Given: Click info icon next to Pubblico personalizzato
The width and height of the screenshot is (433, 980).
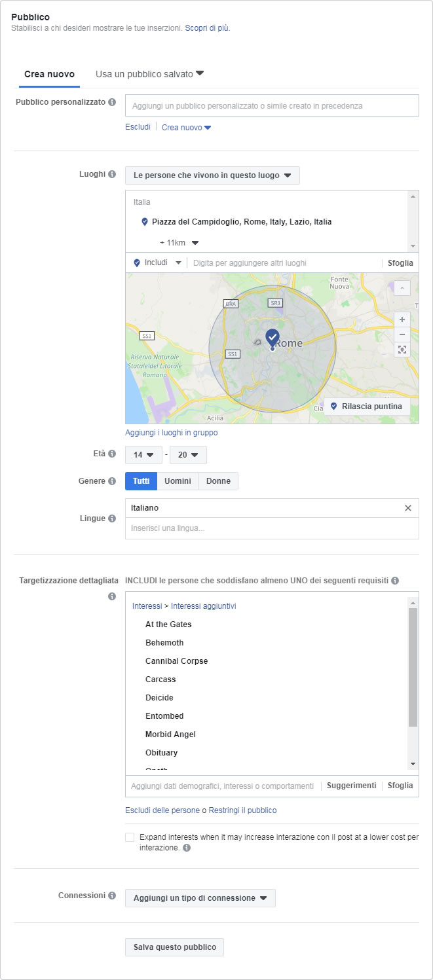Looking at the screenshot, I should [x=112, y=102].
